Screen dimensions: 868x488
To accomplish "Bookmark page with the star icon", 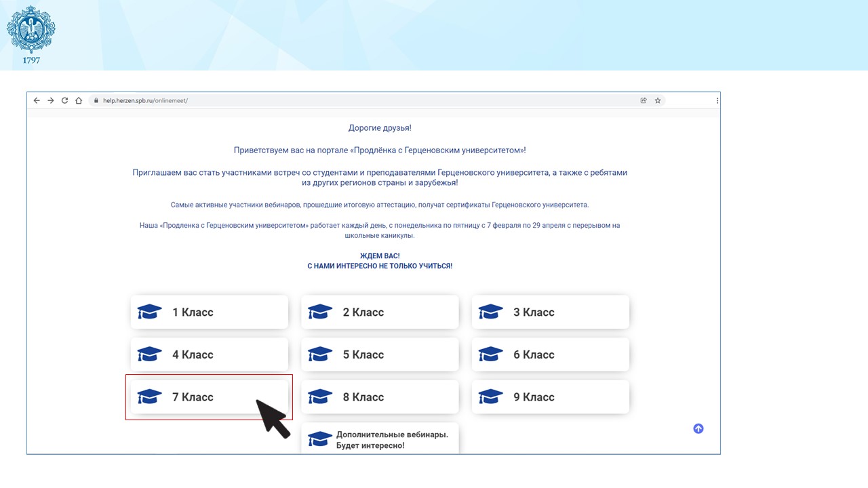I will pyautogui.click(x=658, y=100).
